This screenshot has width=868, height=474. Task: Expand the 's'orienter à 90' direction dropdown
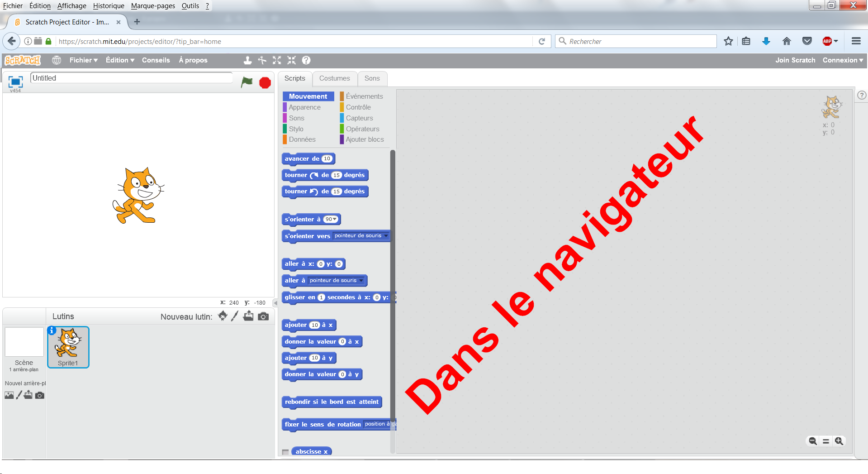click(335, 220)
